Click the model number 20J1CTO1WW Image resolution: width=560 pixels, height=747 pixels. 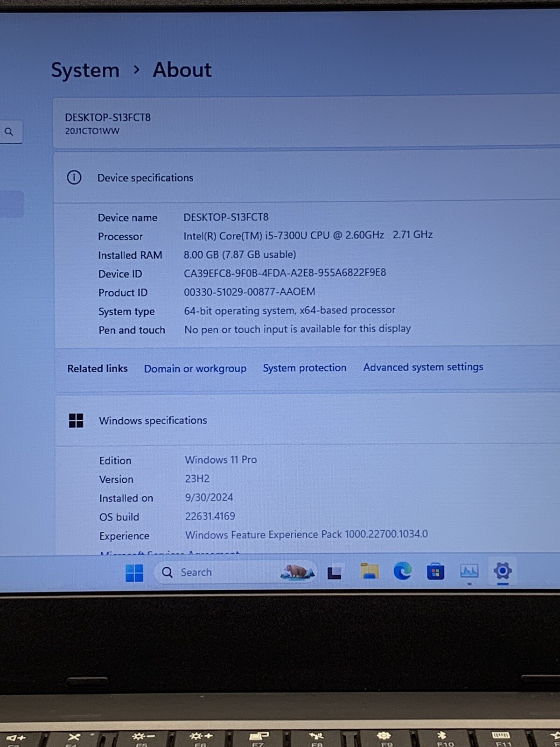(x=92, y=131)
